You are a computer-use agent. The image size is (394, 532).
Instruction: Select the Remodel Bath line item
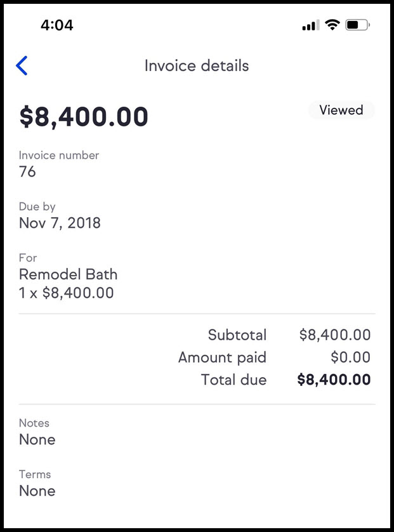69,274
